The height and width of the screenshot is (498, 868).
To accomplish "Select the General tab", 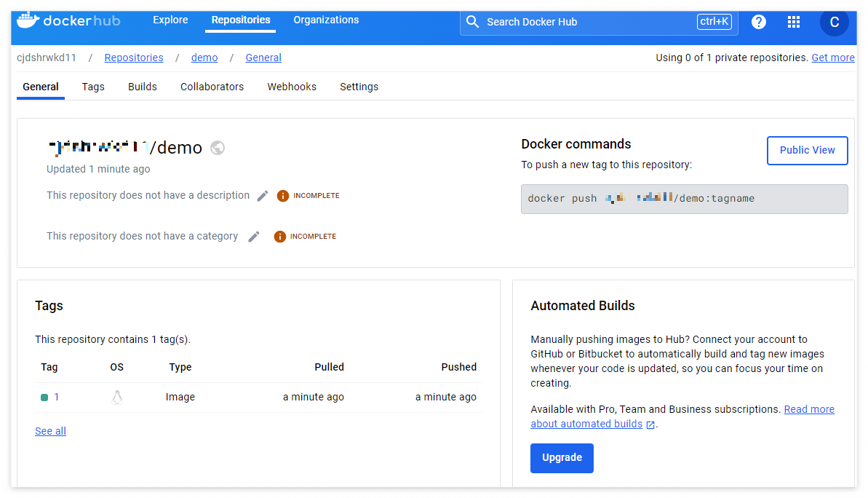I will click(x=41, y=87).
